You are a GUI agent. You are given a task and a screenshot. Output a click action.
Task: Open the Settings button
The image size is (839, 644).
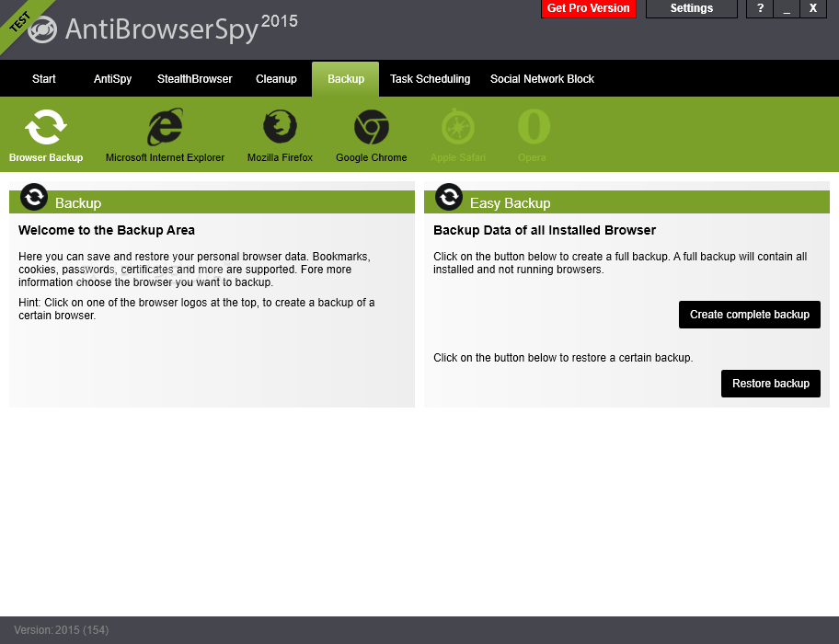[x=691, y=8]
